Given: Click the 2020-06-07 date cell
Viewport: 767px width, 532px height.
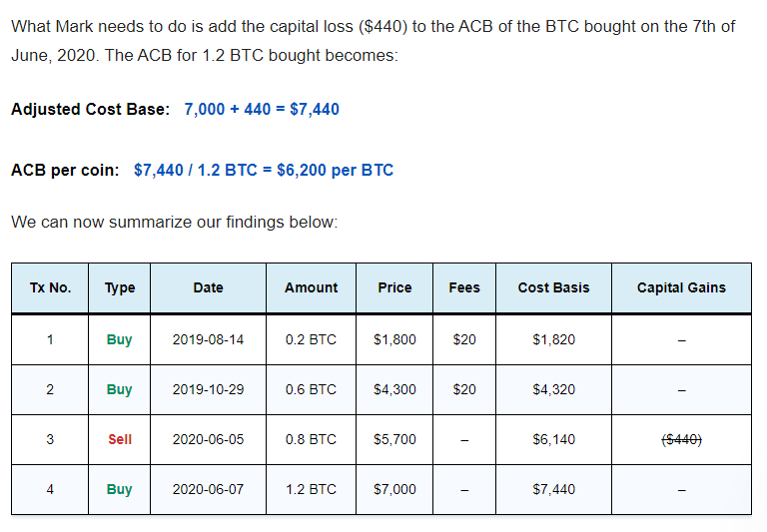Looking at the screenshot, I should click(208, 489).
